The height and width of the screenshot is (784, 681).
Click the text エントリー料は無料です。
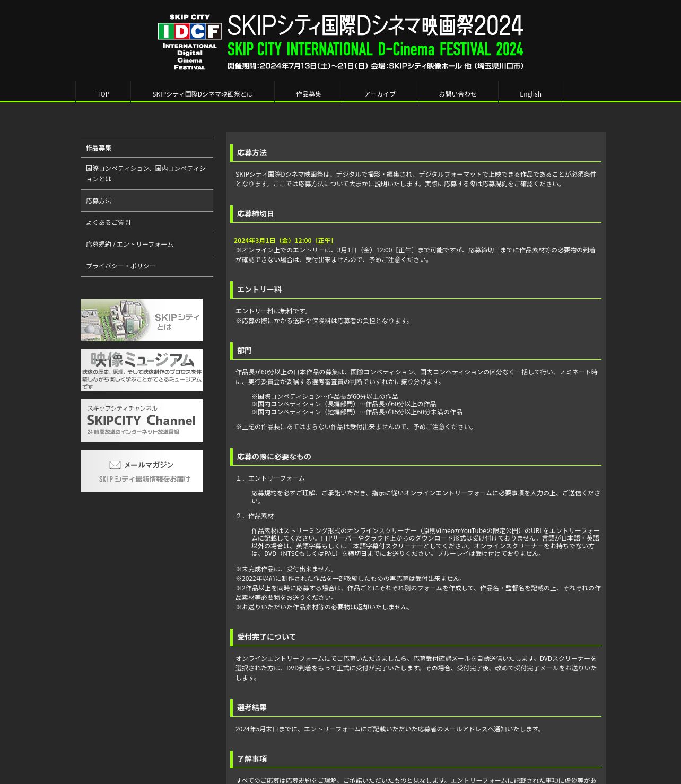[x=273, y=311]
